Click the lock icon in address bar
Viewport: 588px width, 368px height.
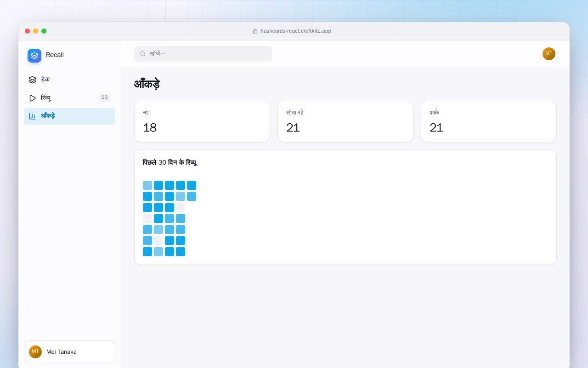(255, 31)
